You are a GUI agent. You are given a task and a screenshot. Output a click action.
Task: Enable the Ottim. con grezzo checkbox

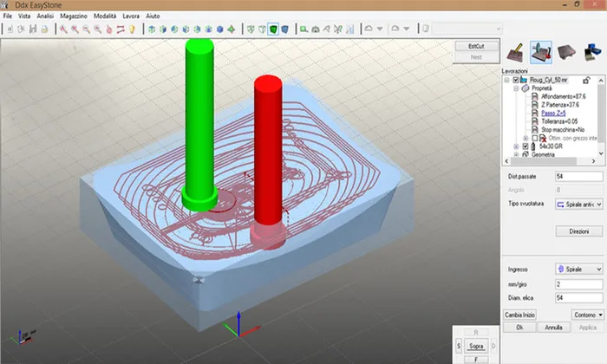coord(535,138)
